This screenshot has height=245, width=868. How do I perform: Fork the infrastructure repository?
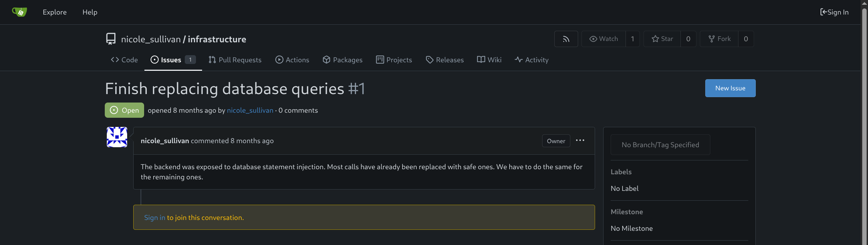click(x=719, y=39)
